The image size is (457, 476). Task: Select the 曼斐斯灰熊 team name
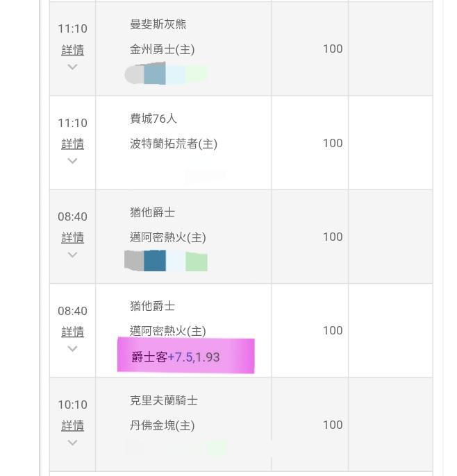click(x=158, y=24)
